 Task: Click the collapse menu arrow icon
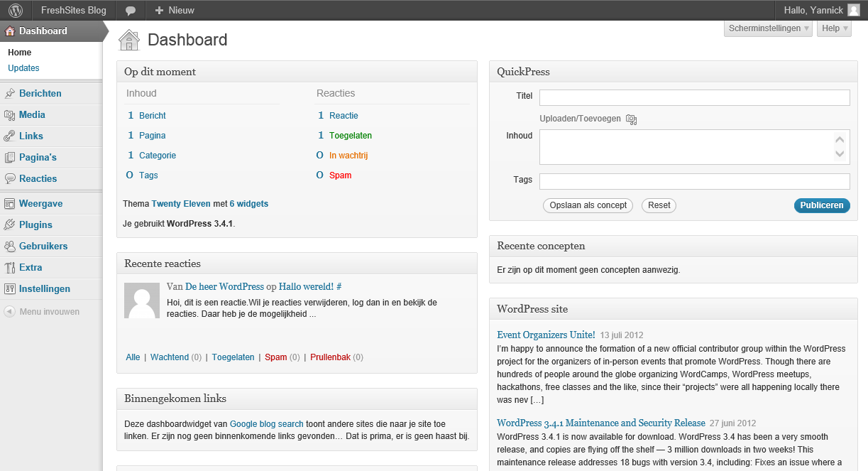click(9, 312)
